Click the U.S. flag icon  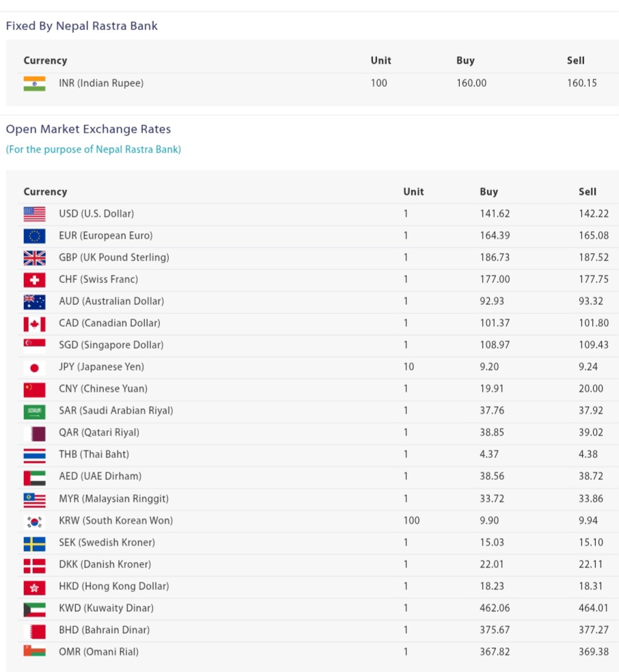34,214
